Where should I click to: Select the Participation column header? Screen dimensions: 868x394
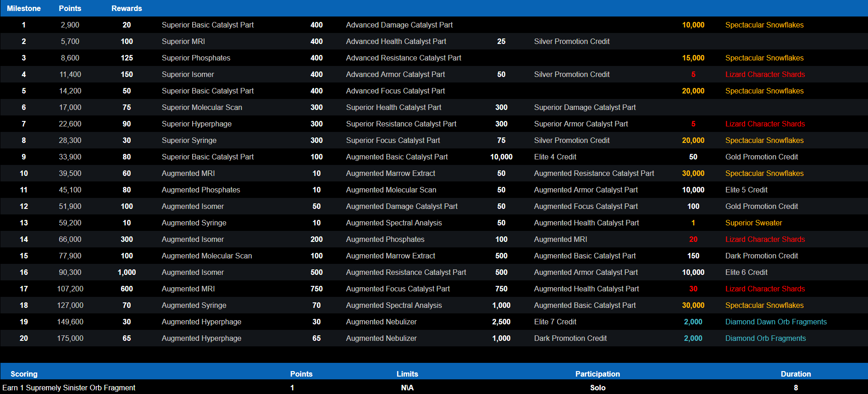[x=597, y=374]
